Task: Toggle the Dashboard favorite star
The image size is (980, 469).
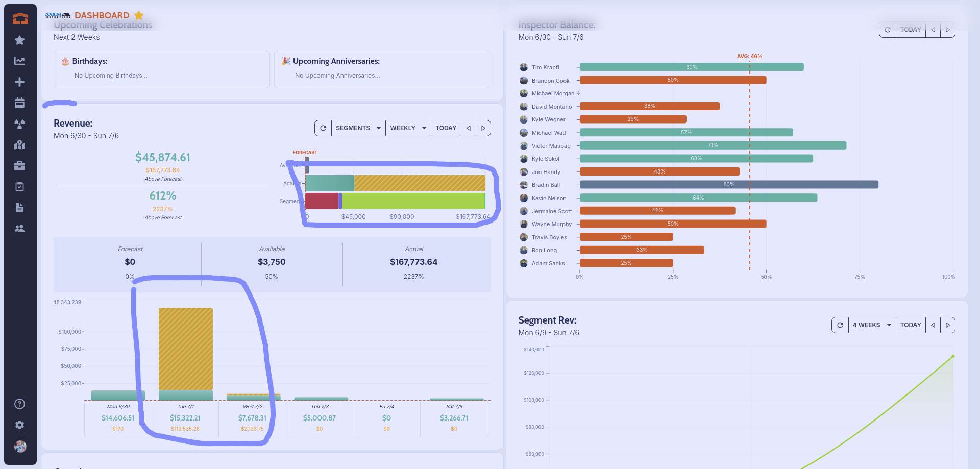Action: [x=139, y=15]
